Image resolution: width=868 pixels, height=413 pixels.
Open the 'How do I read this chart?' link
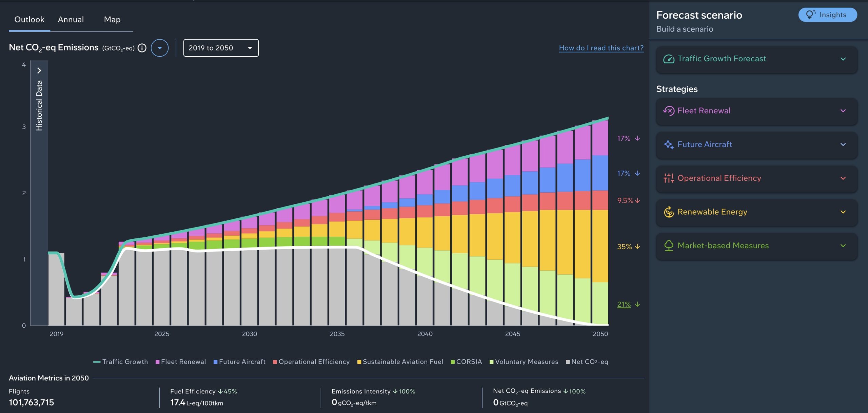point(601,48)
